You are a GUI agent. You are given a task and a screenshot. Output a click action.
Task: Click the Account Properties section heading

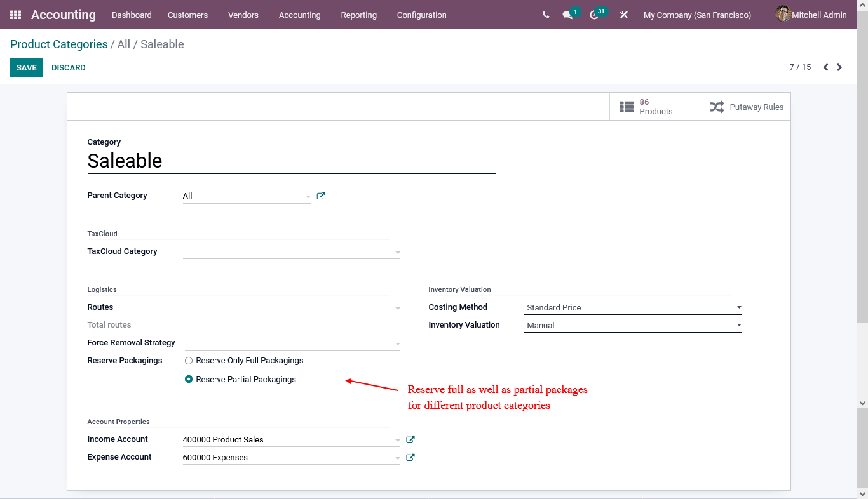pos(118,422)
